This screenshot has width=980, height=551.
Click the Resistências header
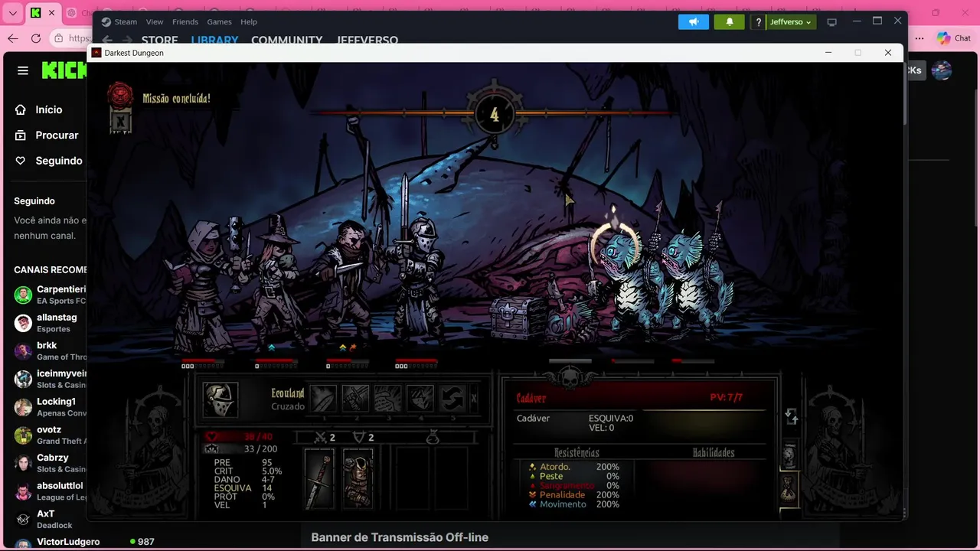click(577, 453)
